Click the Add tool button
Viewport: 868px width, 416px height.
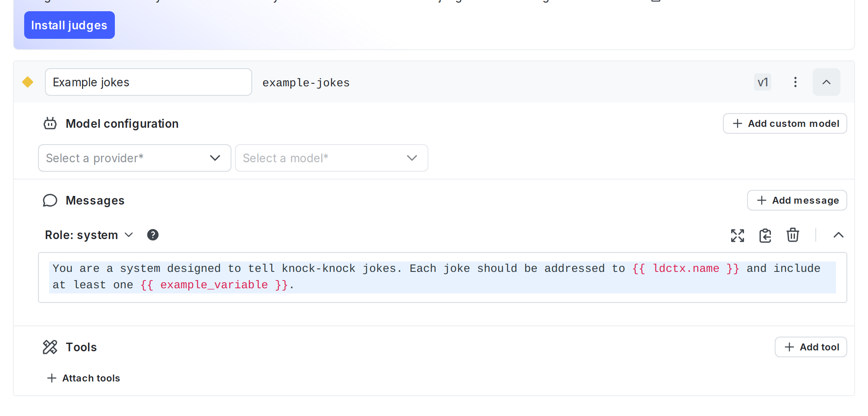pos(811,347)
